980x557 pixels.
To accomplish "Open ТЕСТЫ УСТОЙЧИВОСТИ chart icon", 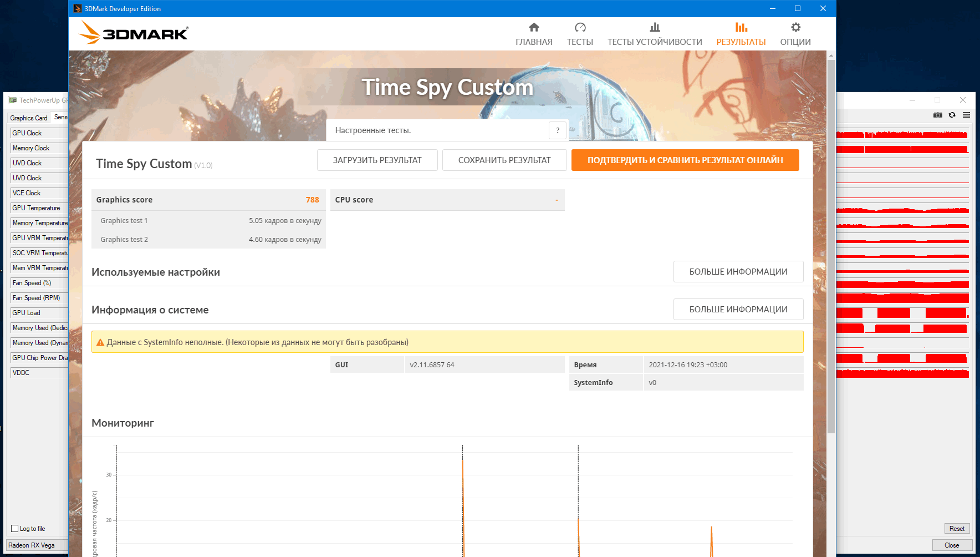I will 655,27.
